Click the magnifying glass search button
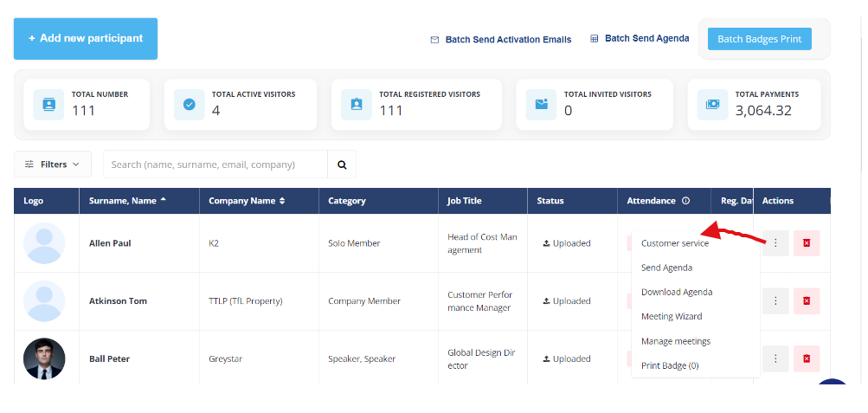This screenshot has width=868, height=413. click(x=342, y=165)
